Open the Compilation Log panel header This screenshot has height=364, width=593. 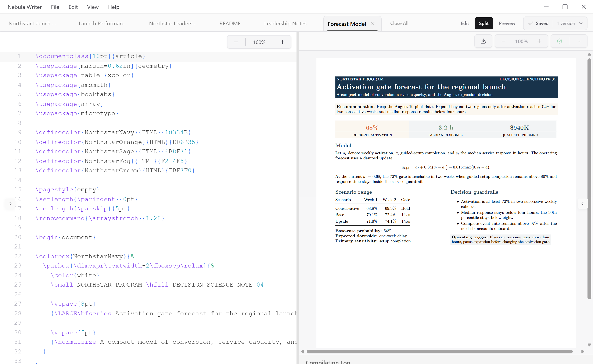(x=328, y=362)
